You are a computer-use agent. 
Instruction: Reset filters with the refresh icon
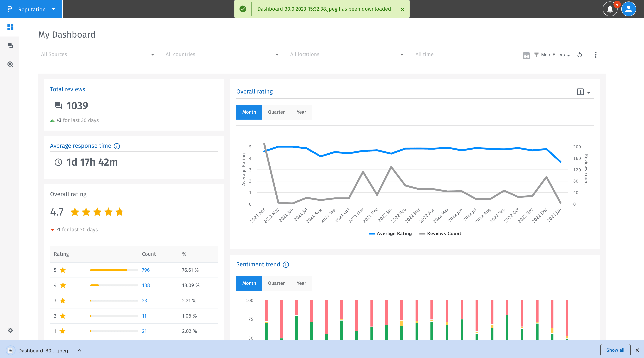[x=580, y=55]
